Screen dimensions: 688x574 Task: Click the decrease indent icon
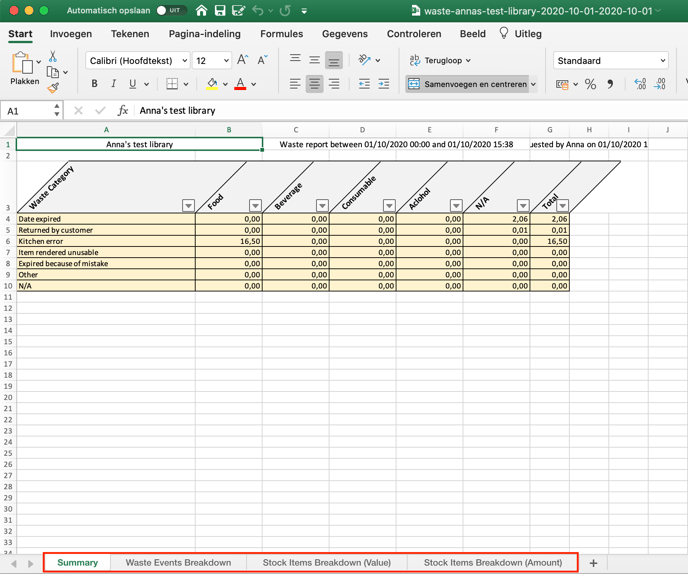point(364,84)
